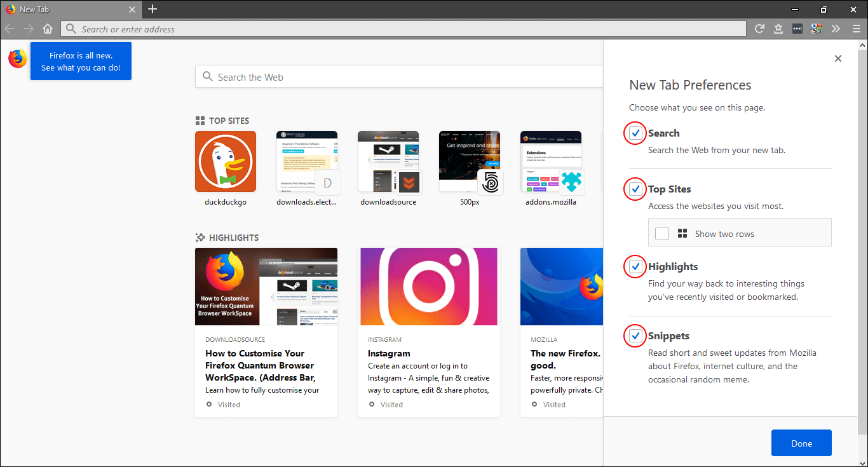Uncheck the Search checkbox
The height and width of the screenshot is (467, 868).
click(x=635, y=133)
